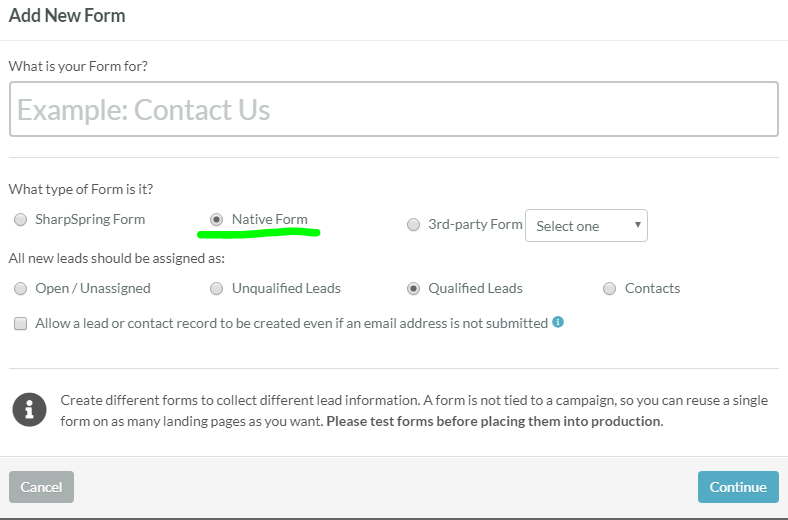Select the Contacts radio button
The width and height of the screenshot is (788, 520).
point(609,289)
